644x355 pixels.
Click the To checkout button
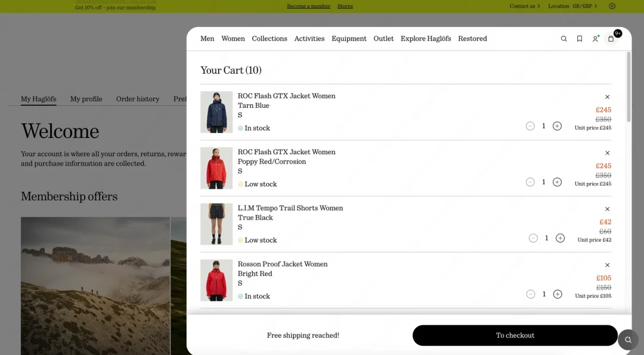coord(515,335)
